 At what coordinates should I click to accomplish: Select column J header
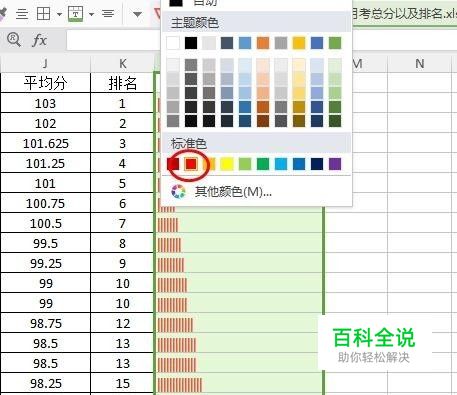coord(45,63)
